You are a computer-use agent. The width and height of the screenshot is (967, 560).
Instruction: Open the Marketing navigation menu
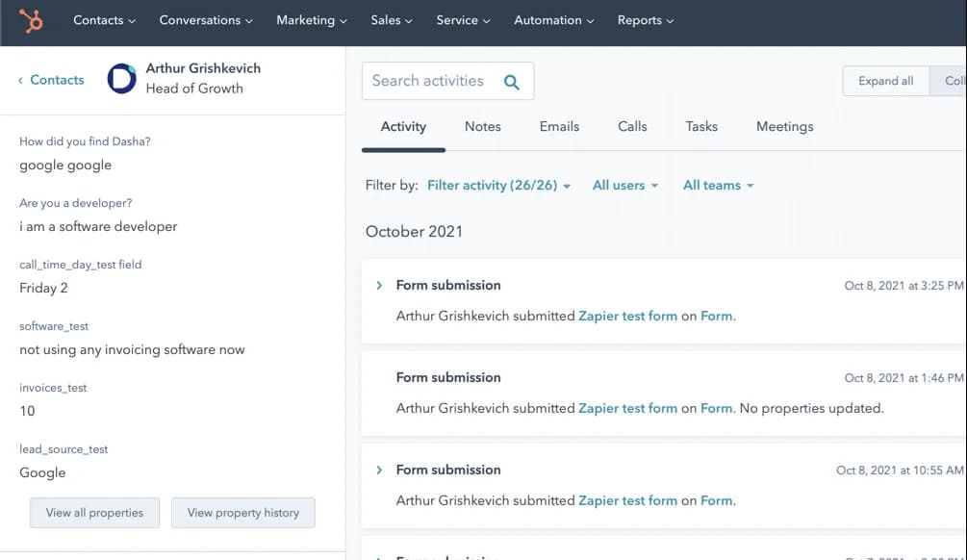click(312, 20)
